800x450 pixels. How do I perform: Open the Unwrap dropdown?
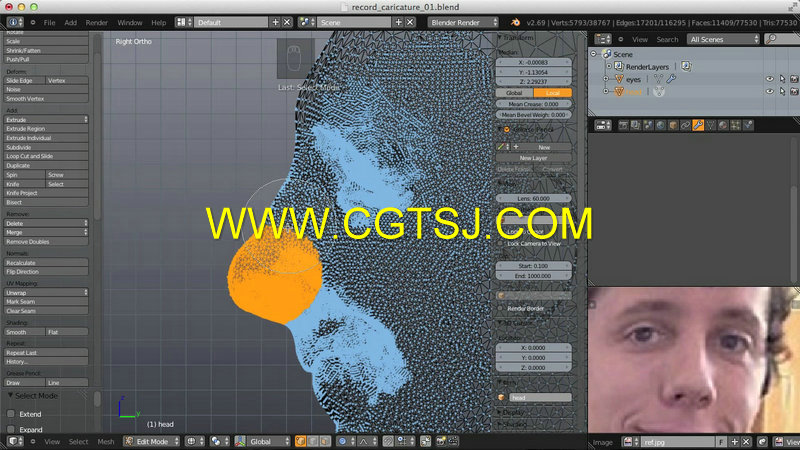[46, 292]
